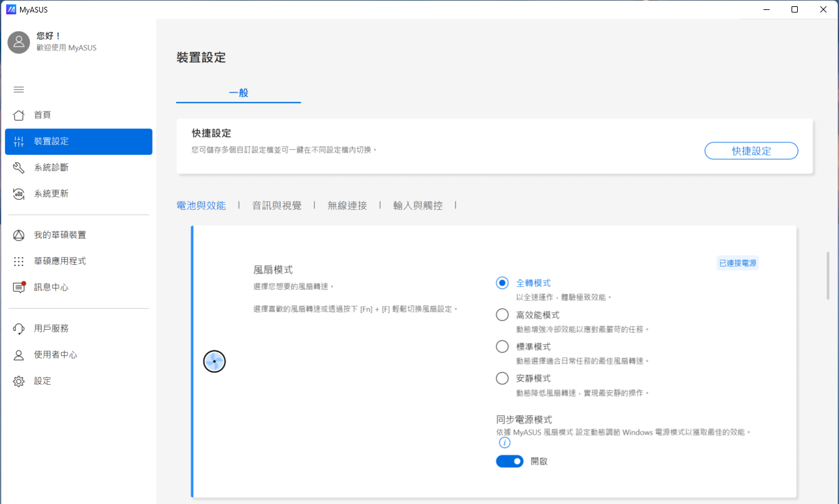Click the grid icon beside 華碩應用程式
This screenshot has height=504, width=839.
[x=19, y=261]
